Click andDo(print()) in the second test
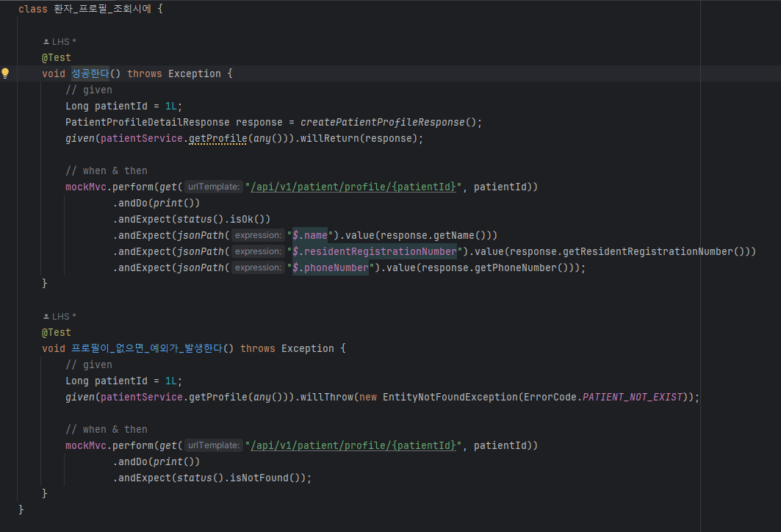 pyautogui.click(x=159, y=462)
